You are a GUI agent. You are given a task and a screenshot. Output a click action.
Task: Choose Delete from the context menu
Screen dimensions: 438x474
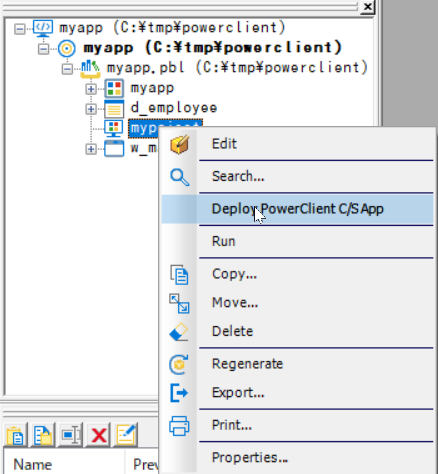coord(297,331)
